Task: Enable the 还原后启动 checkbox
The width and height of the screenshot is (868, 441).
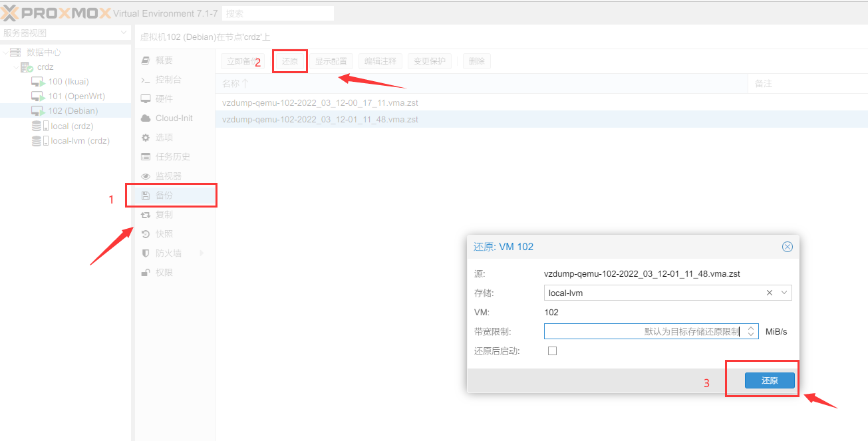Action: [552, 351]
